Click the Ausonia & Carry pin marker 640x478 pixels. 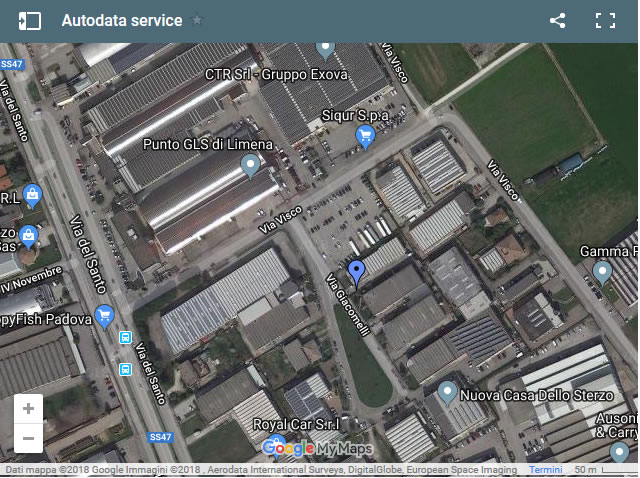pos(620,453)
